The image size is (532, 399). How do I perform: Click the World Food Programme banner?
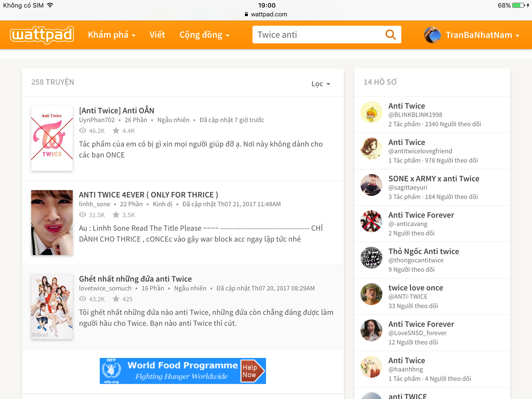pyautogui.click(x=183, y=371)
